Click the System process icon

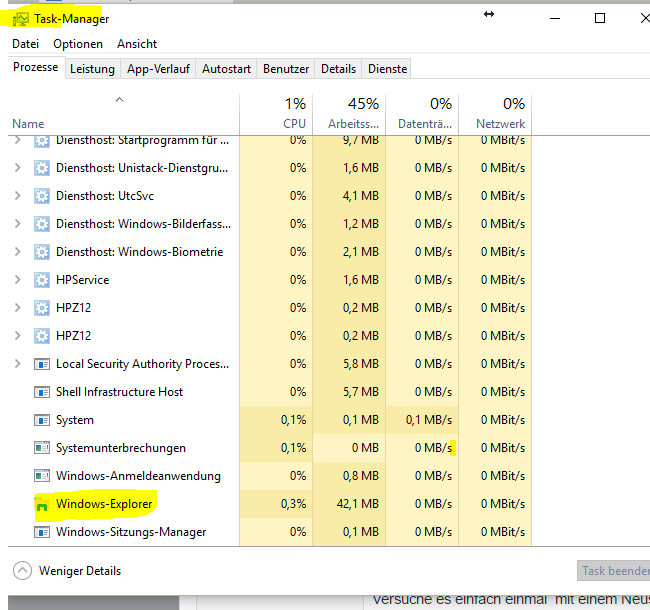(42, 420)
